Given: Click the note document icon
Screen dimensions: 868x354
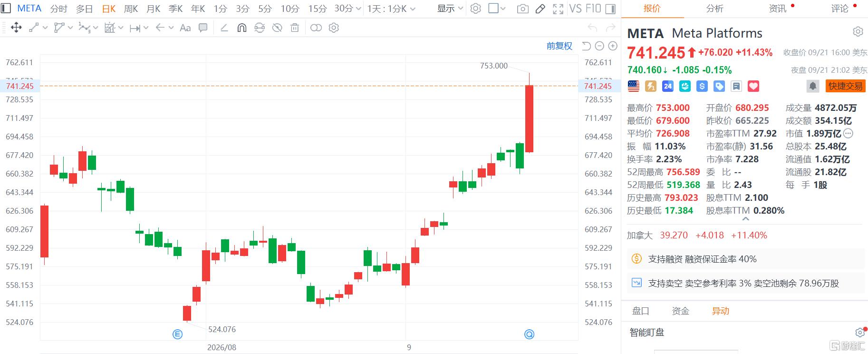Looking at the screenshot, I should pyautogui.click(x=736, y=86).
